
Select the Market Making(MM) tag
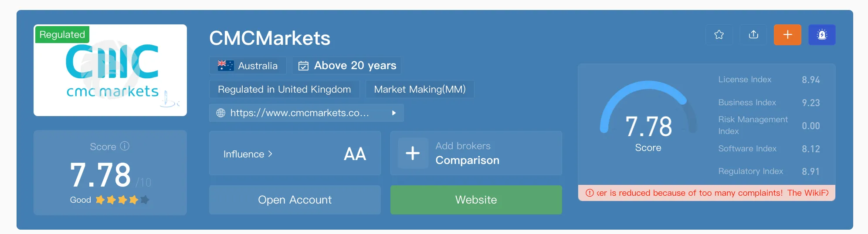(x=420, y=89)
